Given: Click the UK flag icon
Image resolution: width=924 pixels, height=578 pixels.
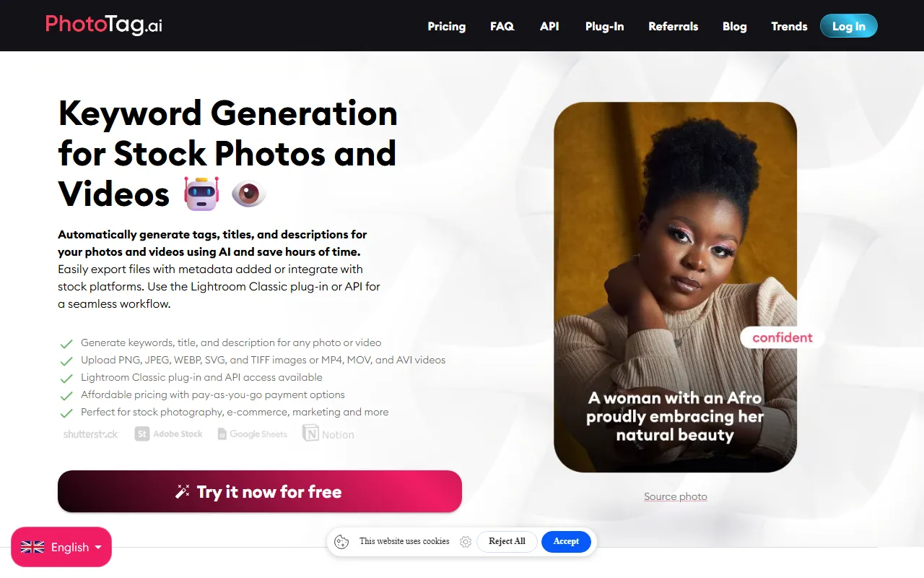Looking at the screenshot, I should [32, 548].
